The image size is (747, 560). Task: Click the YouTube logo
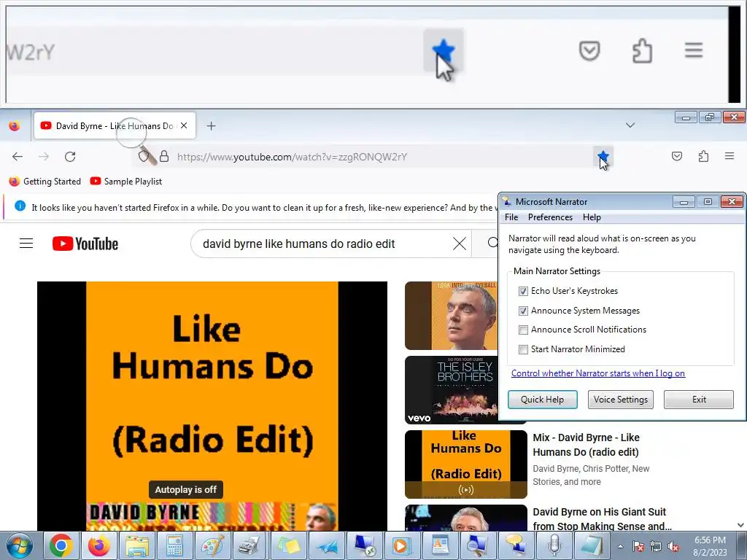[85, 244]
